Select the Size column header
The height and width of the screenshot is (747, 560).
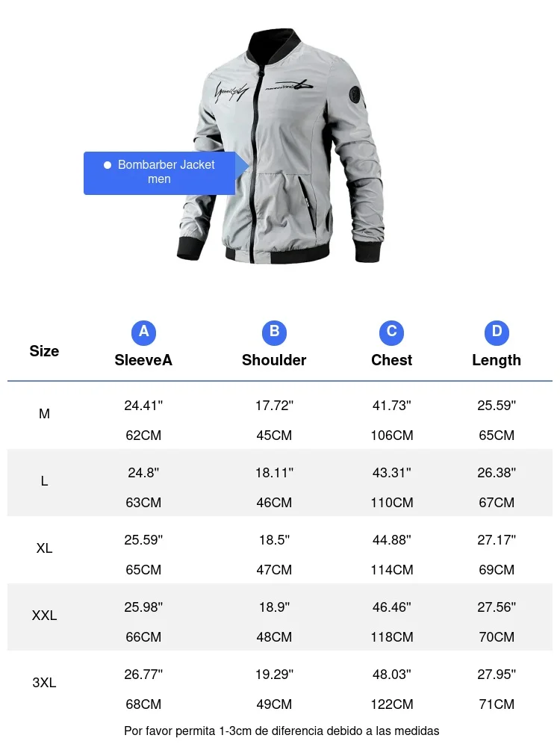coord(44,351)
